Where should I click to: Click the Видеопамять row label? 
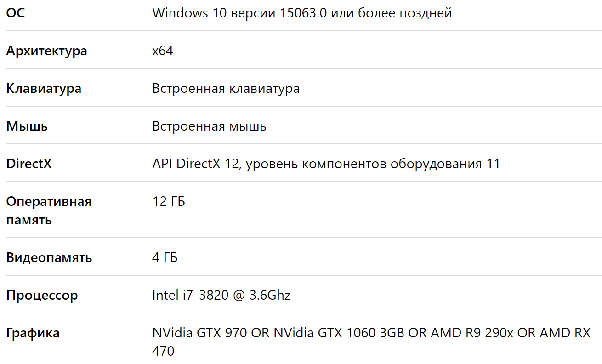coord(49,258)
